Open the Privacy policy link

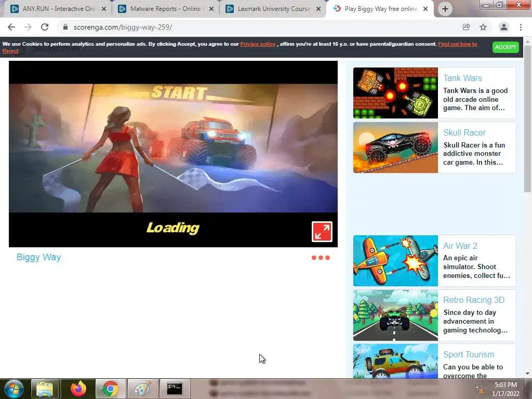[258, 44]
